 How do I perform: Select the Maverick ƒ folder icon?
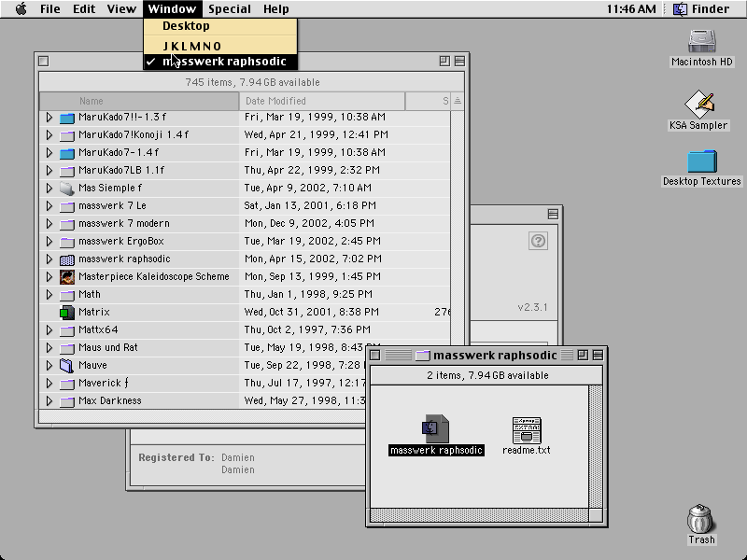(x=67, y=384)
